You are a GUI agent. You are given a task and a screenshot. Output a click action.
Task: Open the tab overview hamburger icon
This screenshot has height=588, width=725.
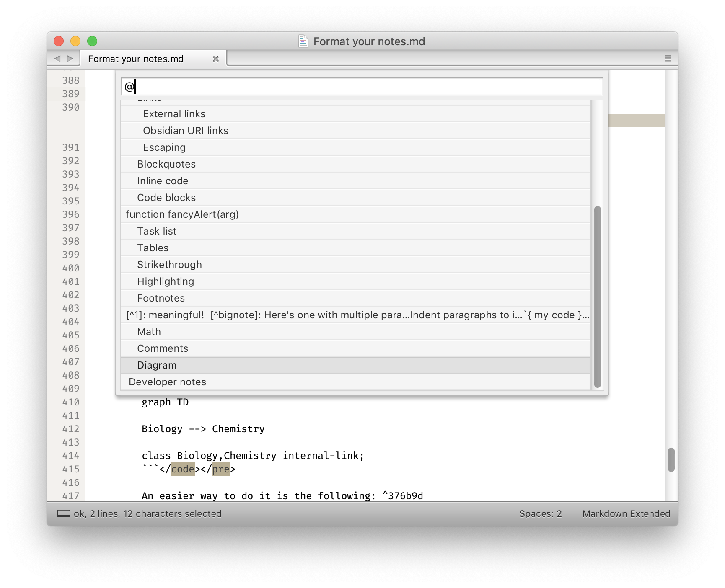pos(668,58)
